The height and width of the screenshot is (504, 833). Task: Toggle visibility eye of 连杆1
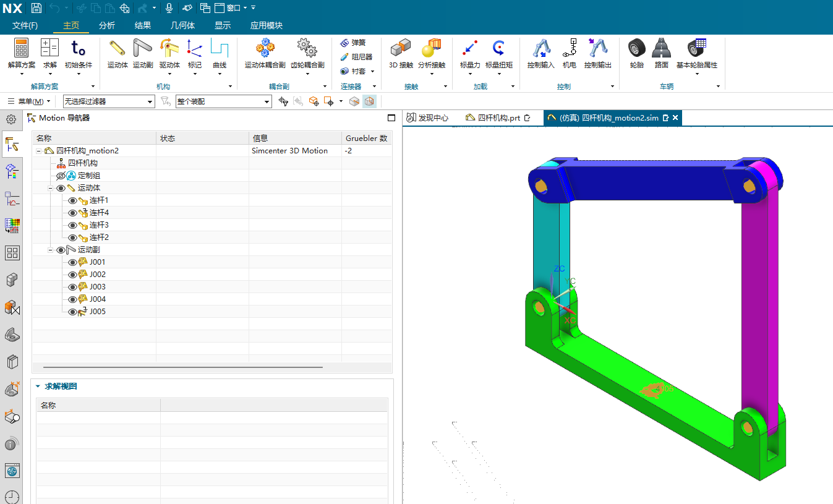(72, 200)
